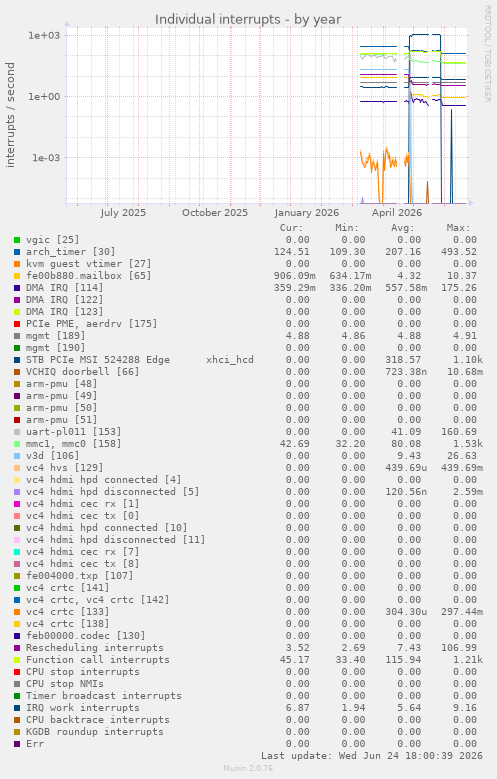Click the VCHIQ doorbell [66] legend label
This screenshot has width=497, height=779.
pos(83,372)
